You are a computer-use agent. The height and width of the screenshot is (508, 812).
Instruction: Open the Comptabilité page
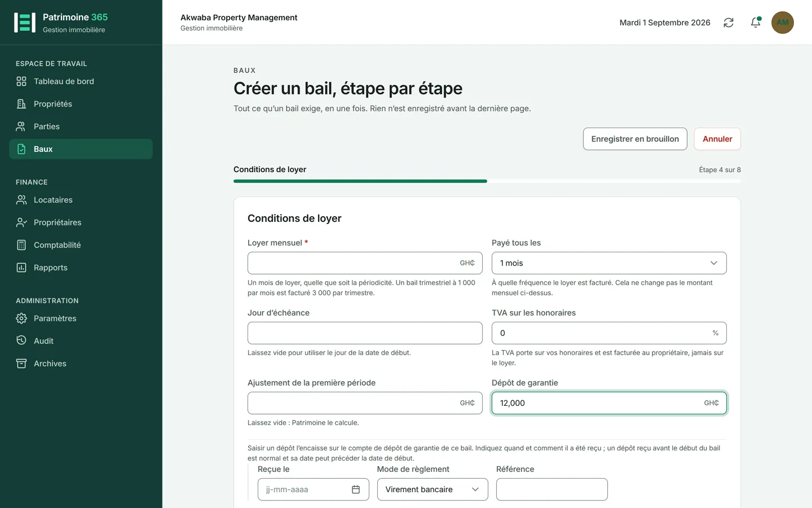tap(81, 245)
